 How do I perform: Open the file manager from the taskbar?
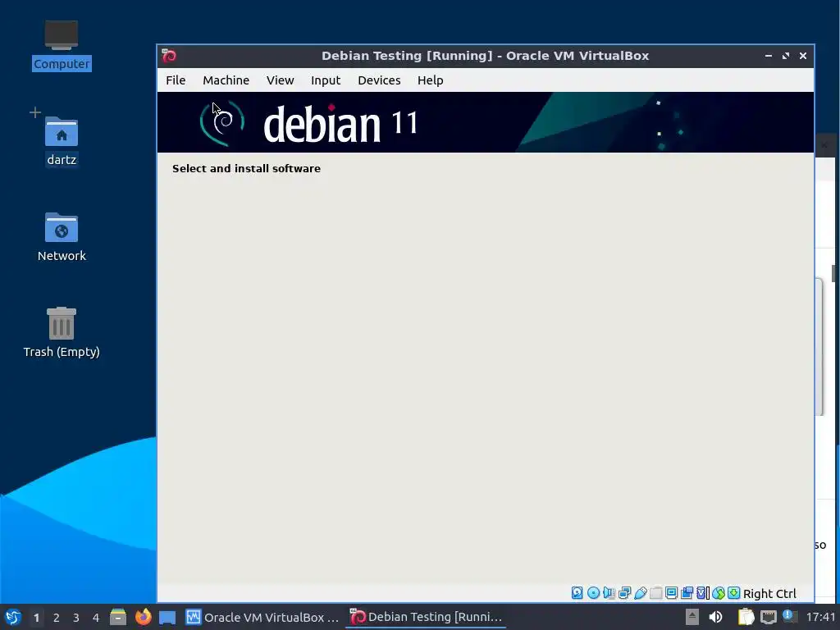[x=118, y=617]
